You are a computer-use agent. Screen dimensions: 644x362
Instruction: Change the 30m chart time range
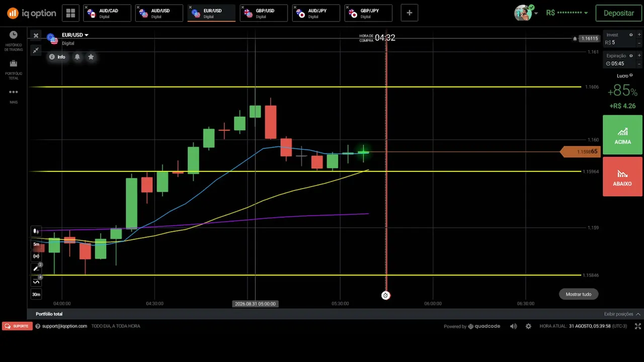pyautogui.click(x=36, y=295)
